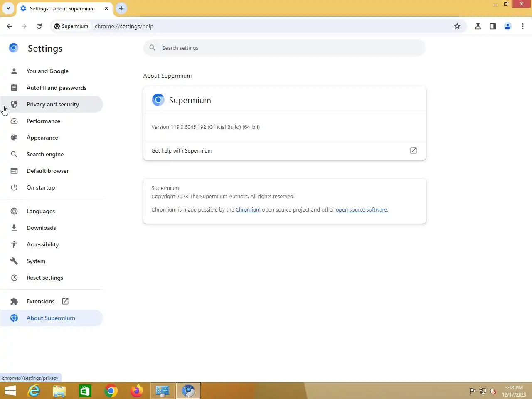
Task: Reload the settings page
Action: pos(39,26)
